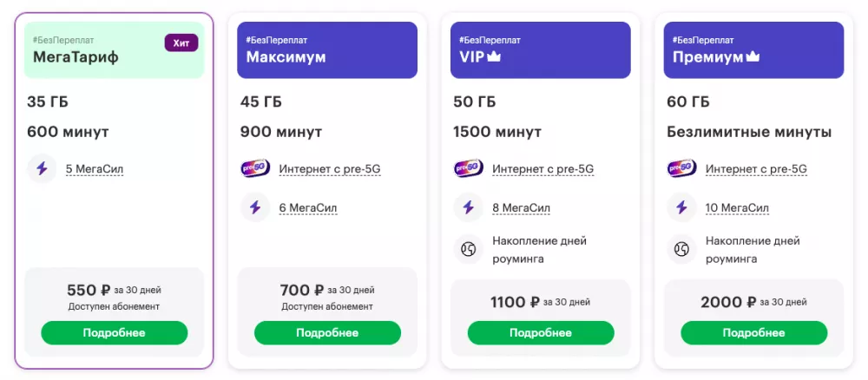868x380 pixels.
Task: Click lightning icon next to 6 МегаСил
Action: click(x=254, y=207)
